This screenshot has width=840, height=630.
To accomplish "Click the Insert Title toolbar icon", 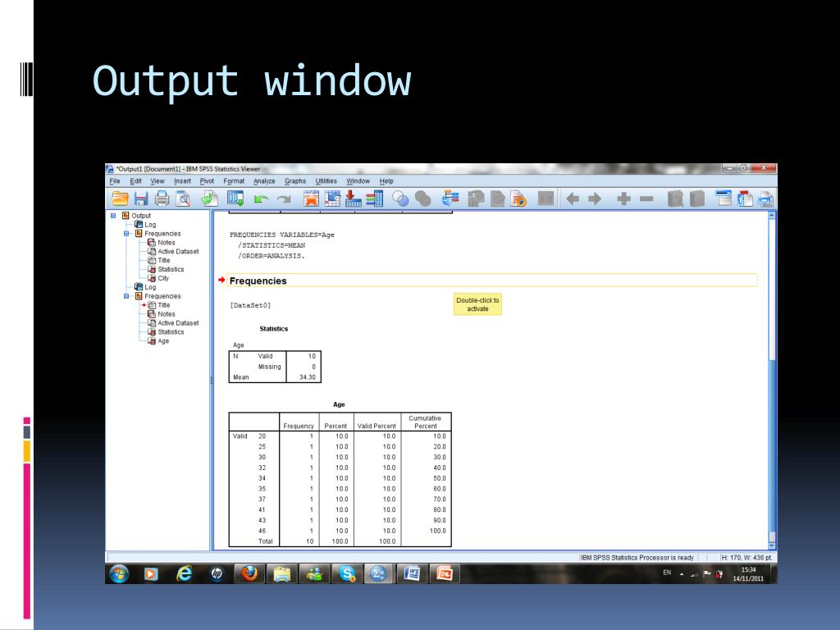I will [745, 199].
